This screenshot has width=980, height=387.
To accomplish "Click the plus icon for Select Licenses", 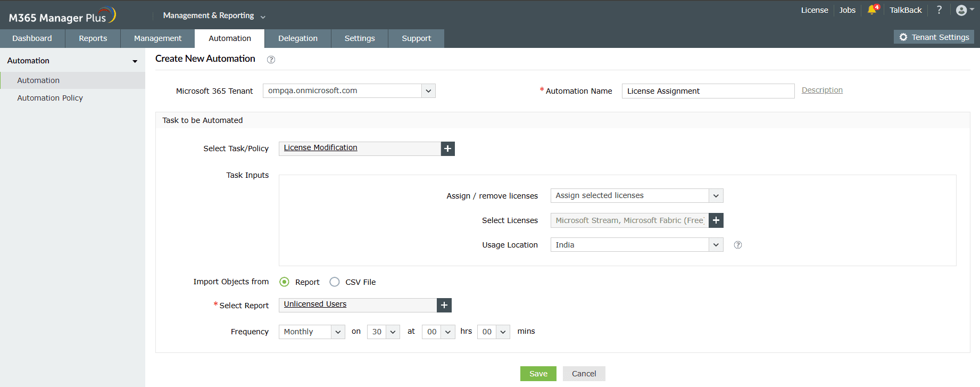I will (716, 220).
